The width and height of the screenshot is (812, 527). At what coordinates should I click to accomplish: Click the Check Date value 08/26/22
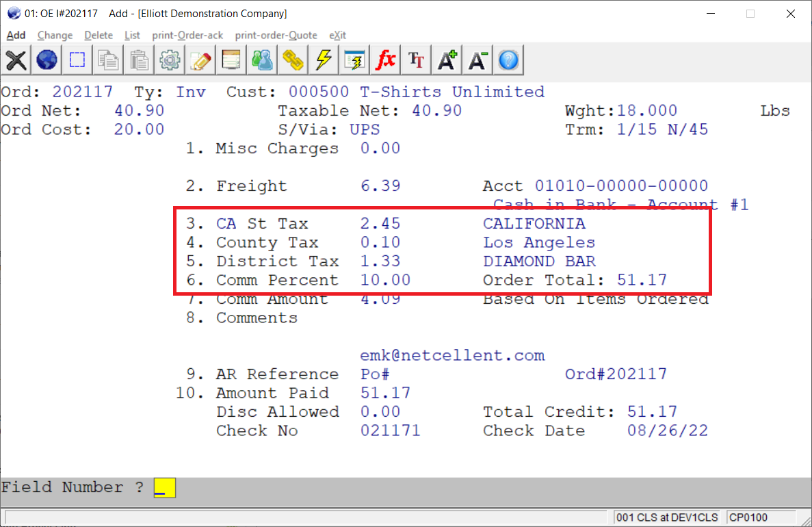(668, 430)
